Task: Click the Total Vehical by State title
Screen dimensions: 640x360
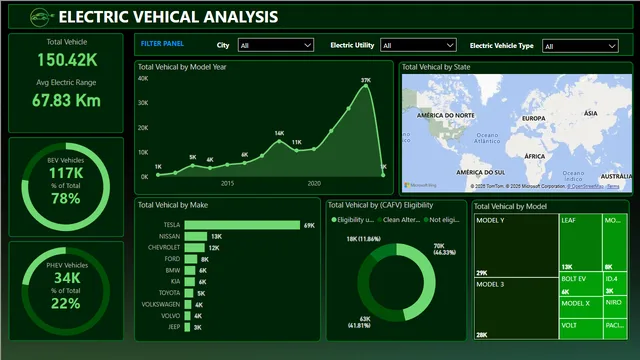Action: click(436, 67)
